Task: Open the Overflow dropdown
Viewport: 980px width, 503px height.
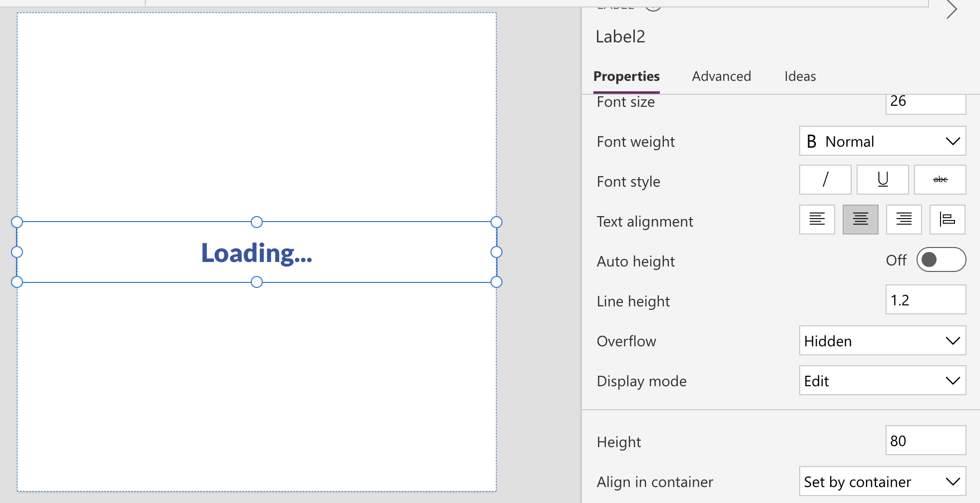Action: 883,341
